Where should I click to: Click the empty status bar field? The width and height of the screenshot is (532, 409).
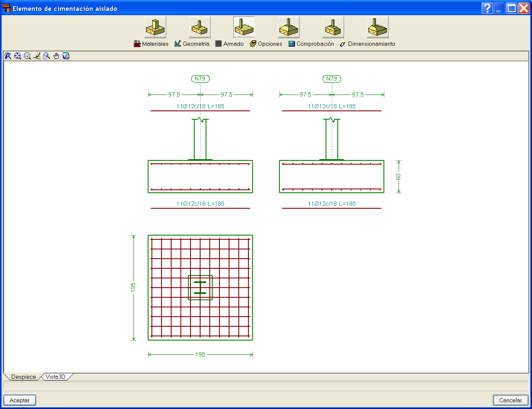266,385
